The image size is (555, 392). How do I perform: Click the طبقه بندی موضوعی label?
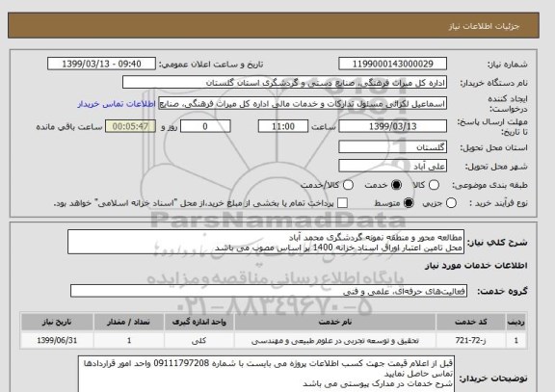tap(489, 185)
